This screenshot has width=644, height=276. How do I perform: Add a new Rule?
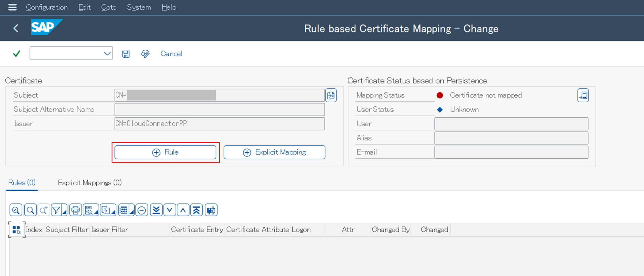[165, 152]
